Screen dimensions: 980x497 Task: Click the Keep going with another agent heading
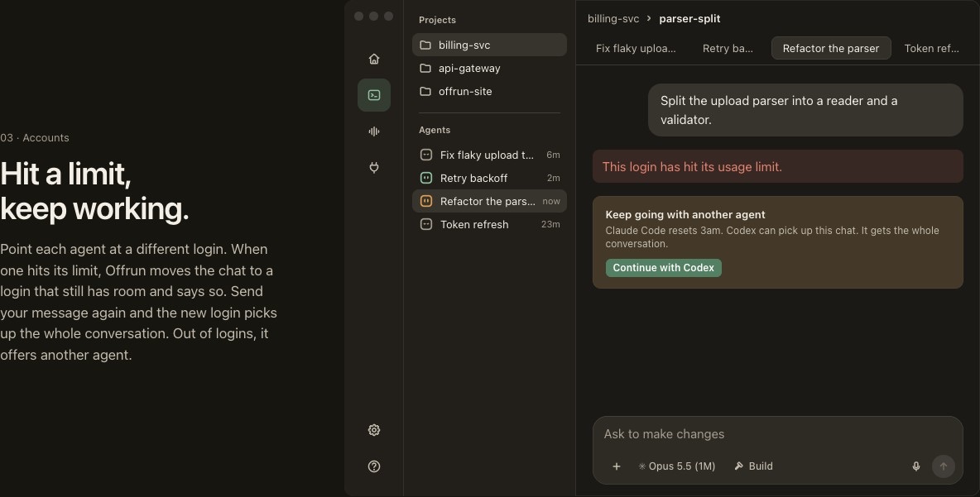coord(685,215)
